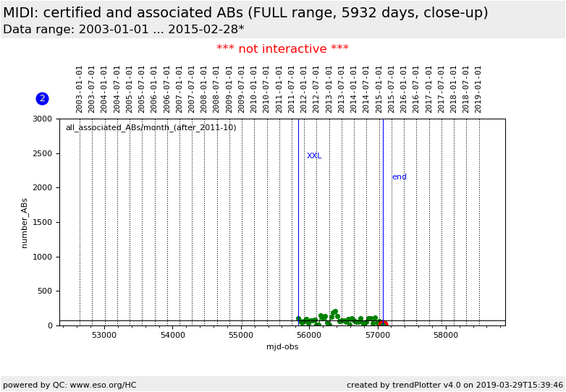The height and width of the screenshot is (392, 566).
Task: Click the red 'not interactive' notice
Action: coord(282,49)
